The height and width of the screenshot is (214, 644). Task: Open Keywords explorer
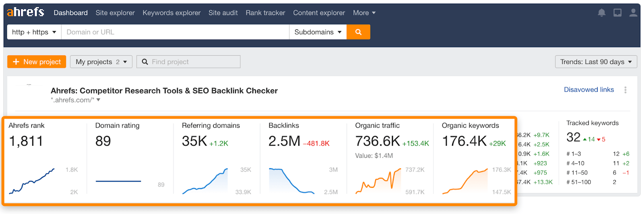171,13
